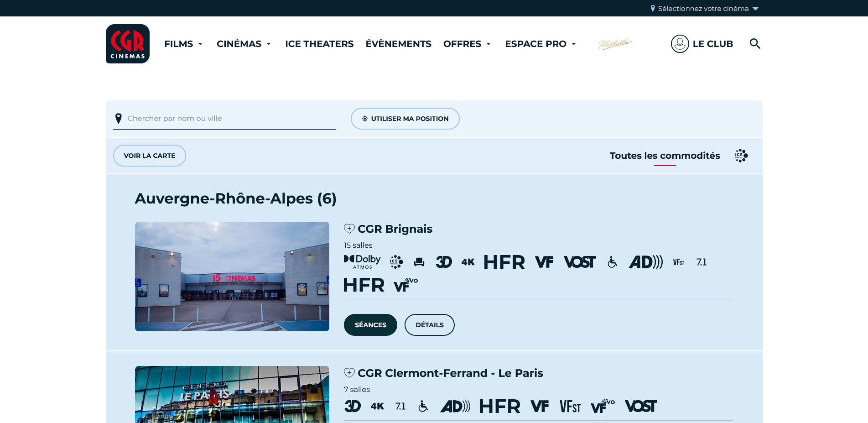Expand the Films dropdown menu
This screenshot has width=868, height=423.
click(x=183, y=44)
